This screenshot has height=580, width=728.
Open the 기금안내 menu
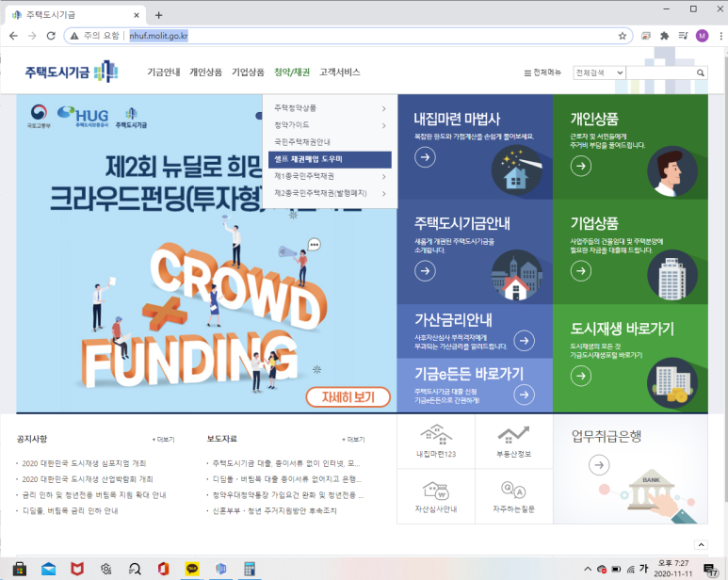164,72
